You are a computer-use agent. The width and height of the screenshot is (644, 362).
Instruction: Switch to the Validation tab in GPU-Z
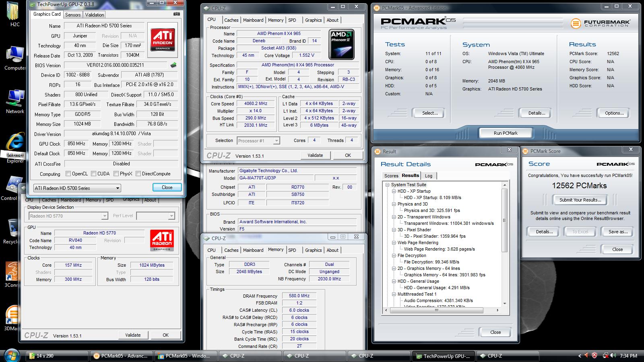95,15
